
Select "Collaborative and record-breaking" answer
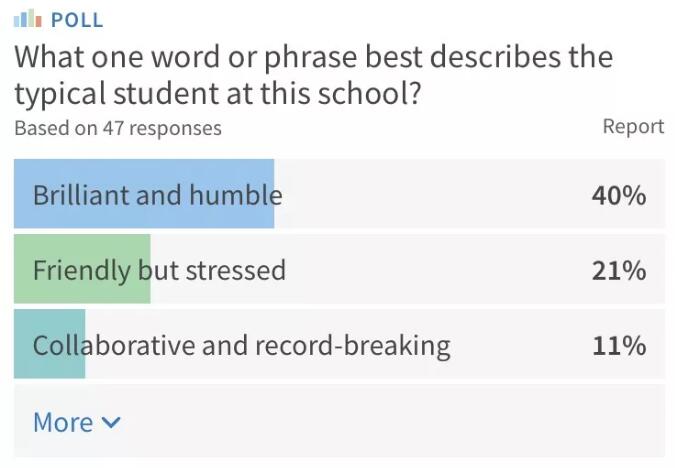point(241,346)
